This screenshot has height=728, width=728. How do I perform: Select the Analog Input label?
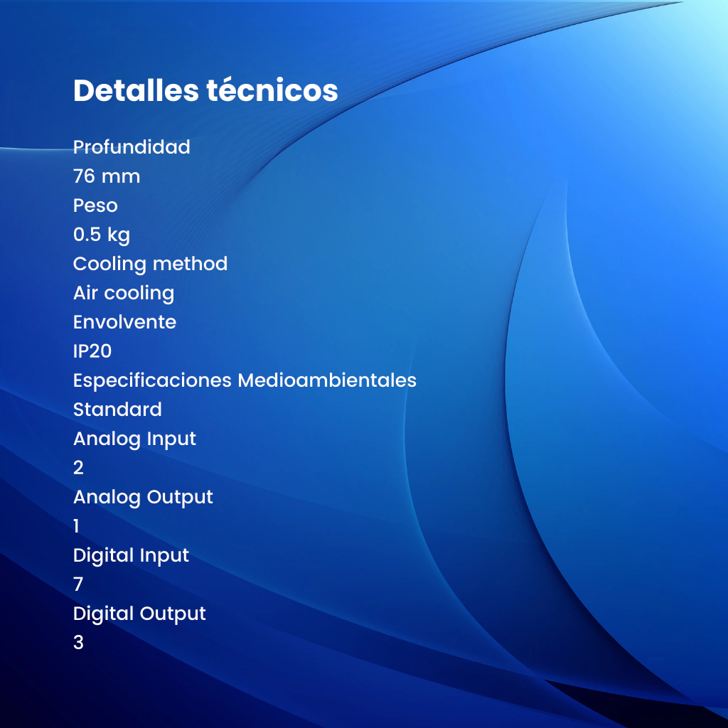click(134, 439)
